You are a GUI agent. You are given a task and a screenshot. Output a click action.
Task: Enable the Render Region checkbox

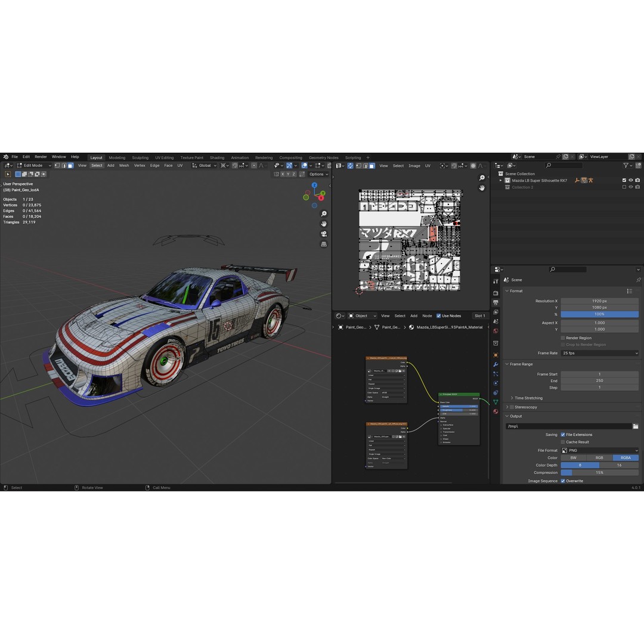pyautogui.click(x=563, y=338)
